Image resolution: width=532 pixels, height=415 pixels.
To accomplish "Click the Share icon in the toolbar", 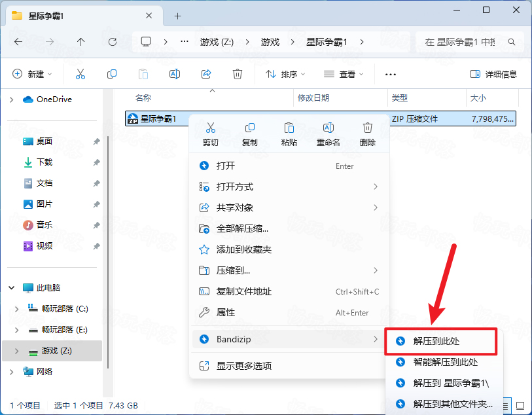I will (206, 74).
